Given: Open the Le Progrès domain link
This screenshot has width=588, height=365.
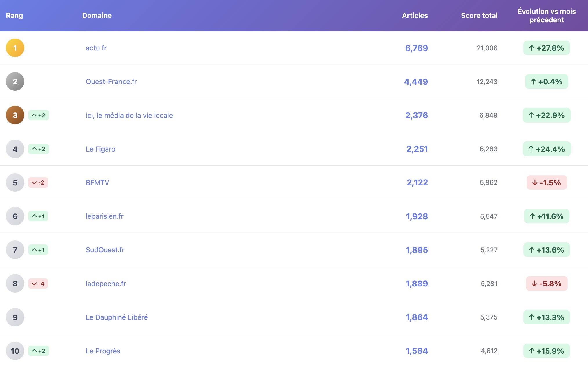Looking at the screenshot, I should click(103, 351).
